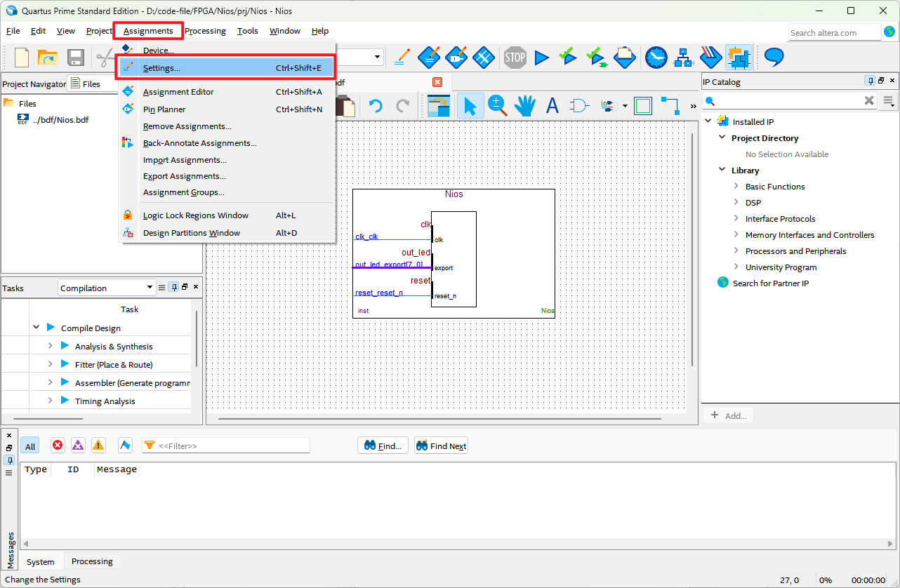The height and width of the screenshot is (588, 900).
Task: Show more editor tools via the chevron
Action: [694, 106]
